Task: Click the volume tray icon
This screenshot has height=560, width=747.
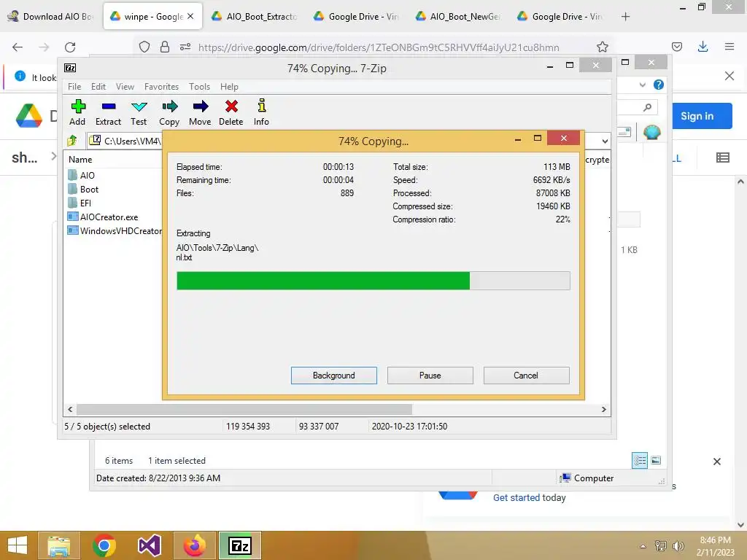Action: pyautogui.click(x=678, y=546)
